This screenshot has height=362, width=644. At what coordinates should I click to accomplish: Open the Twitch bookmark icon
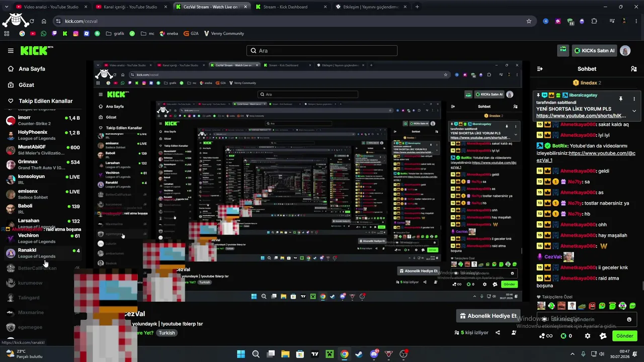pyautogui.click(x=54, y=34)
